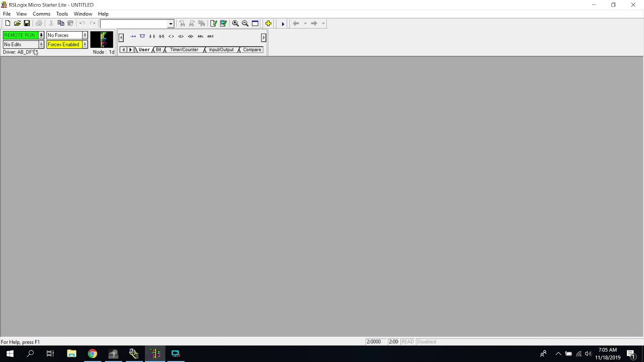The image size is (644, 362).
Task: Open the Forward history dropdown arrow
Action: pos(323,23)
